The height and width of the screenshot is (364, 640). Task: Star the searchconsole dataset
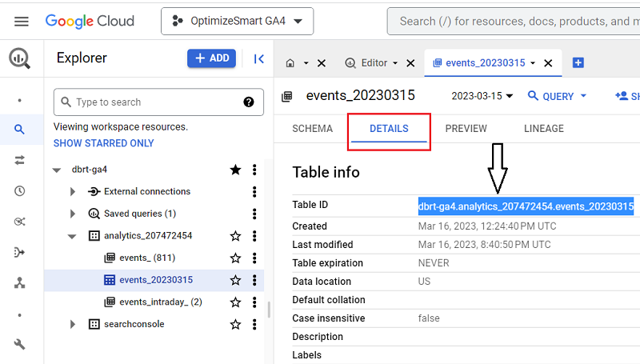coord(235,325)
